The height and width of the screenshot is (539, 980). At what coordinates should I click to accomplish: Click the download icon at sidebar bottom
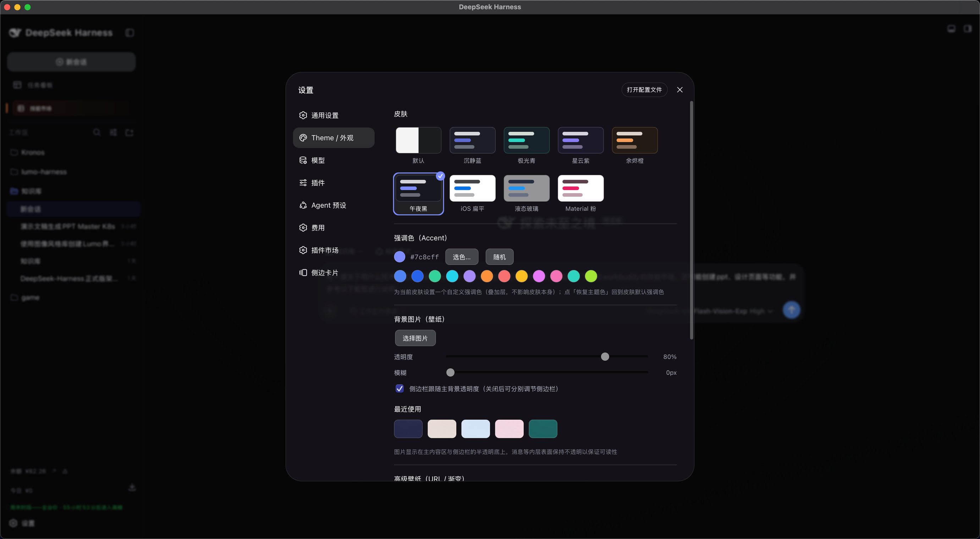132,488
